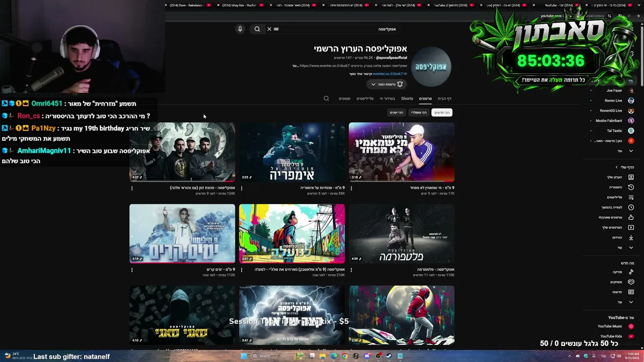The image size is (644, 362).
Task: Select the הכי פופולרי sort chip
Action: click(419, 113)
